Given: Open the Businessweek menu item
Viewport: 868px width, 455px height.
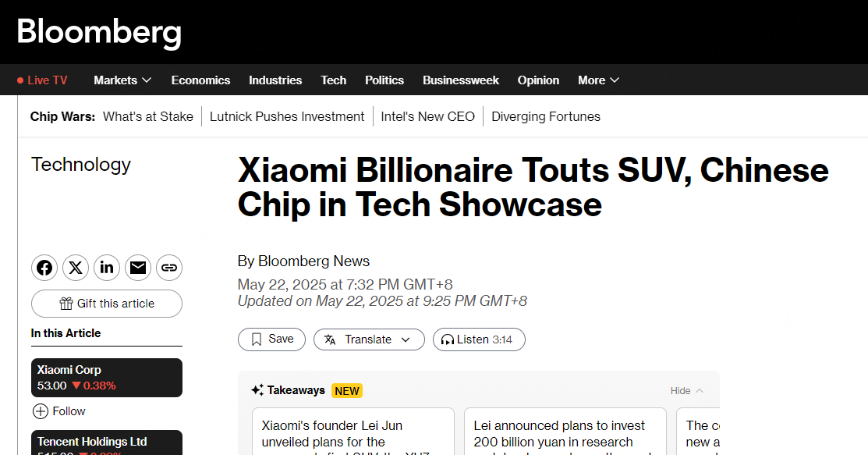Looking at the screenshot, I should coord(461,80).
